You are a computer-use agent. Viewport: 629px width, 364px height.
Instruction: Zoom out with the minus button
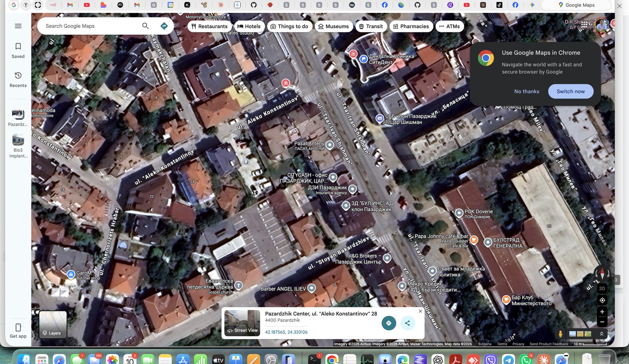coord(602,322)
